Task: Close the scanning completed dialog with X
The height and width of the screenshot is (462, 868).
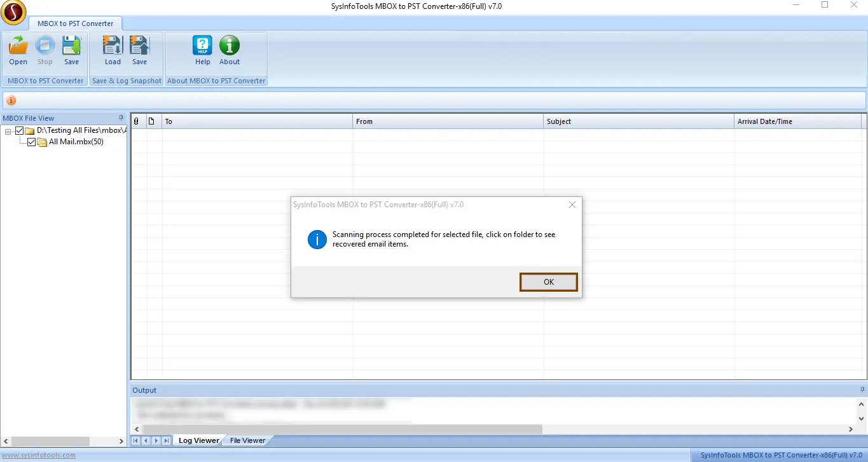Action: point(572,205)
